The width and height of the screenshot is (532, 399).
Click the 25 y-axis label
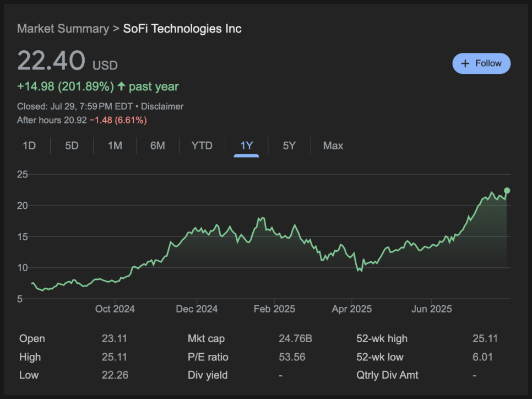click(x=23, y=175)
